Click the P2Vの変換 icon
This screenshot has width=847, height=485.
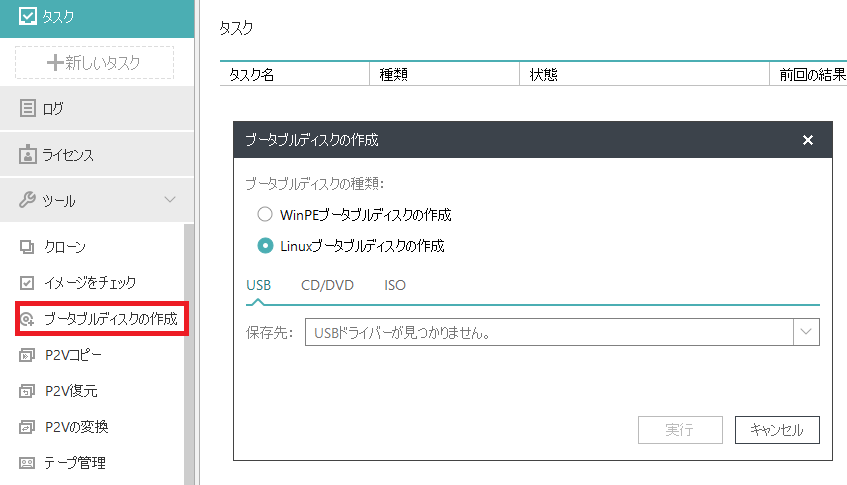click(x=27, y=427)
